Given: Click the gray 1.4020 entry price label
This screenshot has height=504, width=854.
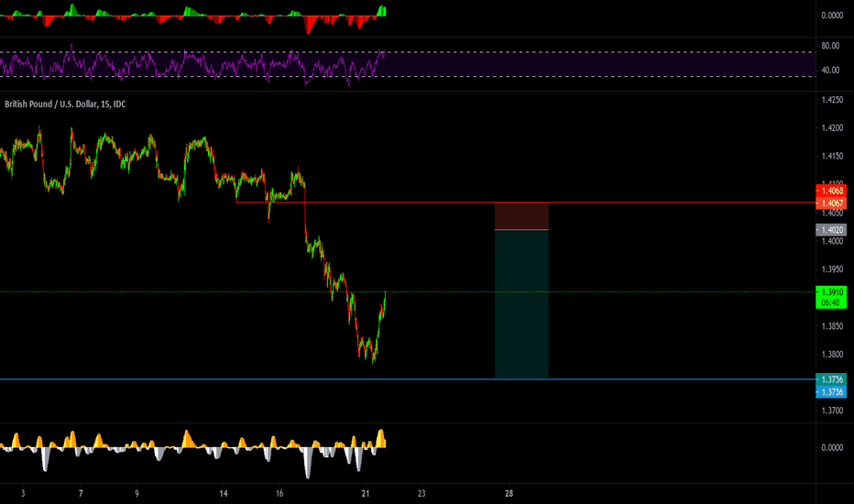Looking at the screenshot, I should [x=831, y=230].
